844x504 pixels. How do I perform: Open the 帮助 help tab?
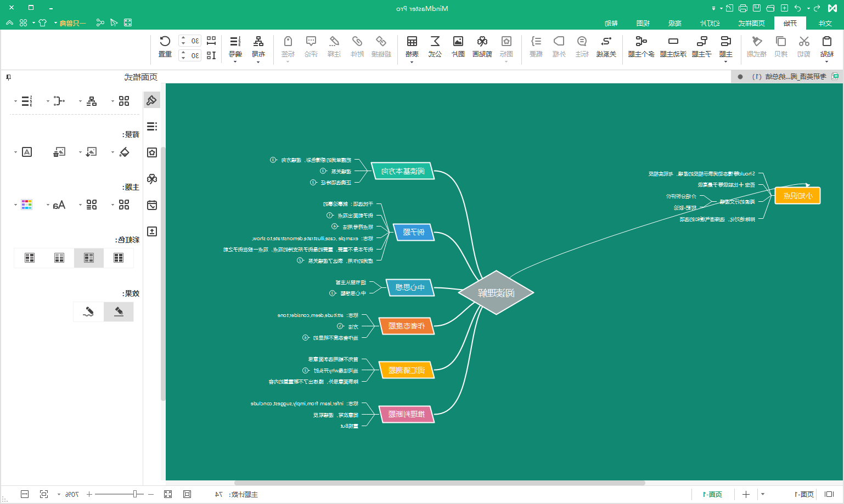pos(611,23)
